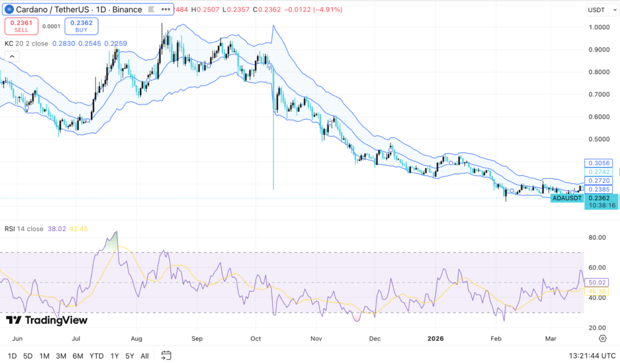Viewport: 620px width, 364px height.
Task: Expand the ADAUSDT price label on the scale
Action: point(567,198)
